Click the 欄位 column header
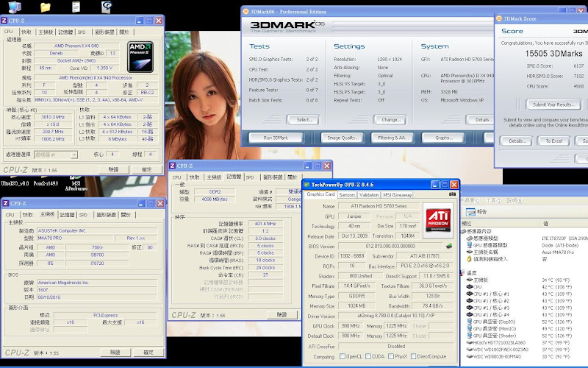This screenshot has width=588, height=368. (500, 224)
